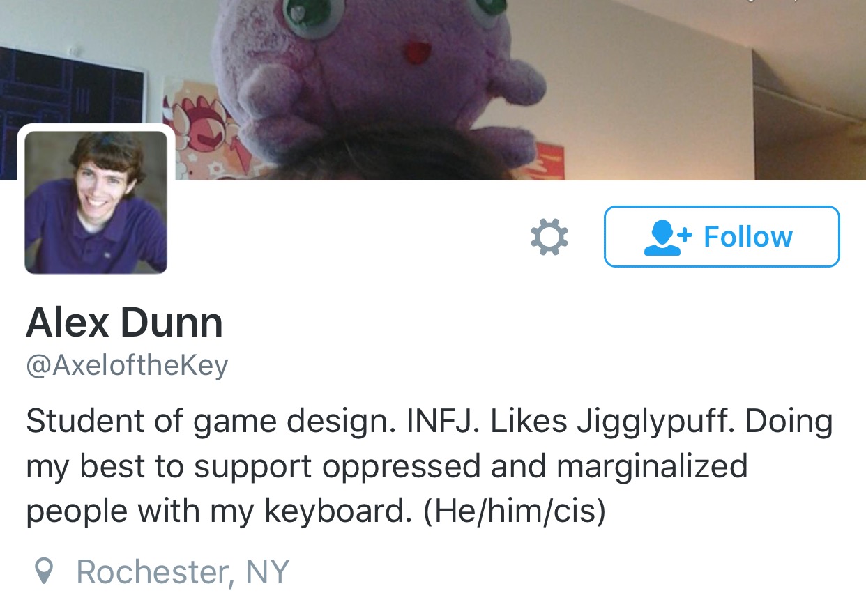Follow Alex Dunn
Screen dimensions: 866x616
pos(722,236)
